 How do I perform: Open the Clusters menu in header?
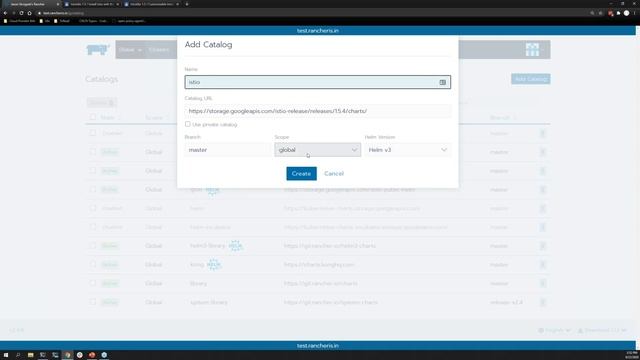tap(159, 50)
